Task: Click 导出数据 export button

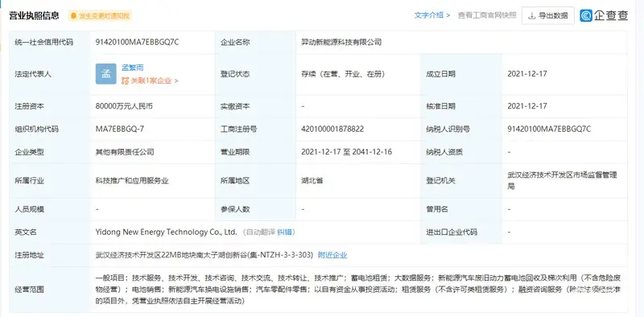Action: (548, 15)
